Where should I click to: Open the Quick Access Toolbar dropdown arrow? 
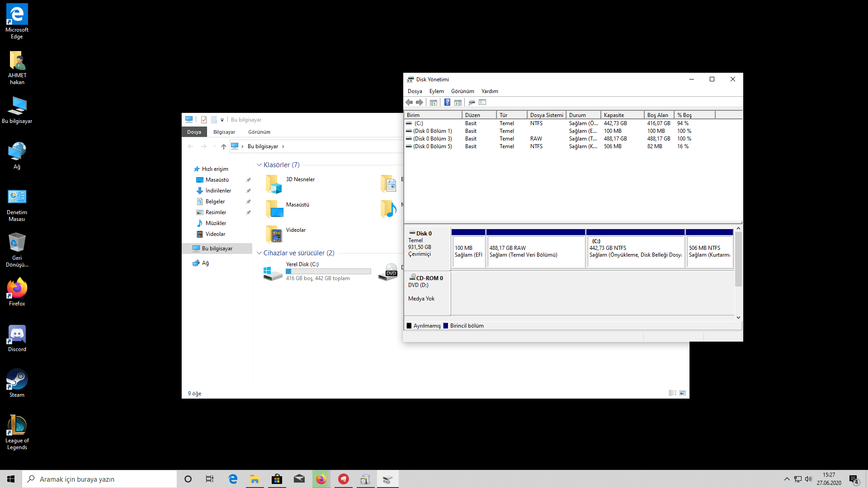point(222,120)
